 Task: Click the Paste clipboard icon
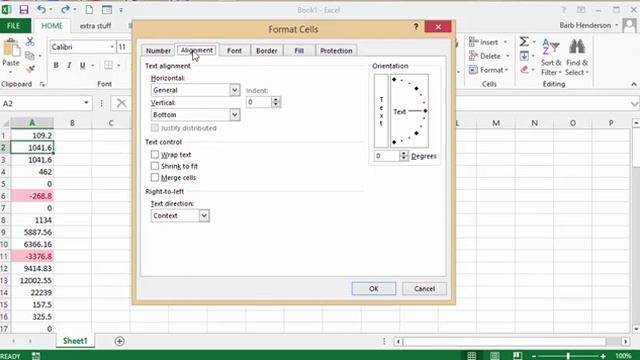click(x=11, y=49)
